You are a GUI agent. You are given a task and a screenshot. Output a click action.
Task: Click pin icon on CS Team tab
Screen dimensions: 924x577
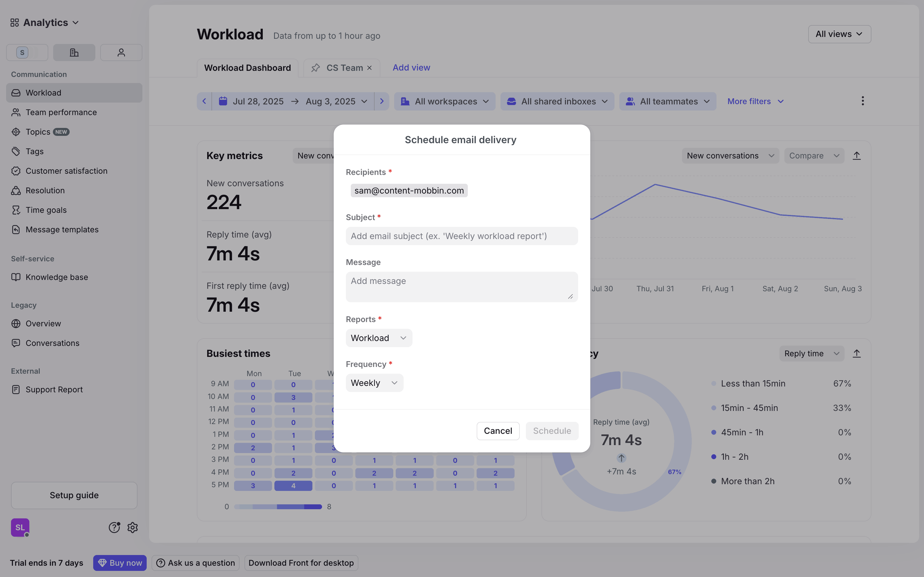pyautogui.click(x=315, y=68)
